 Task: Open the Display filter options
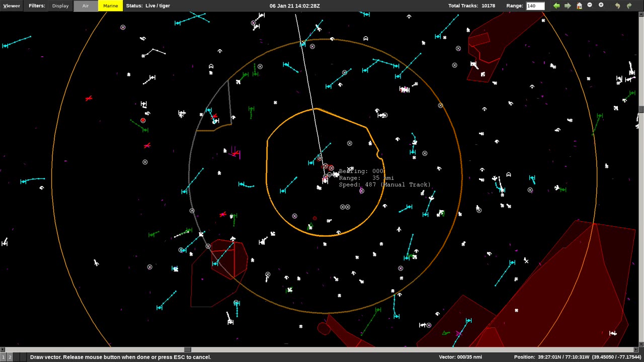(x=60, y=6)
